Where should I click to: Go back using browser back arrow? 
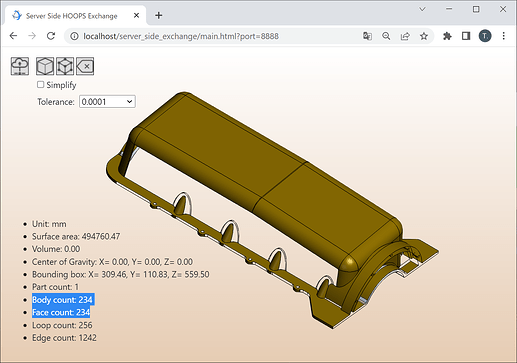pos(13,36)
